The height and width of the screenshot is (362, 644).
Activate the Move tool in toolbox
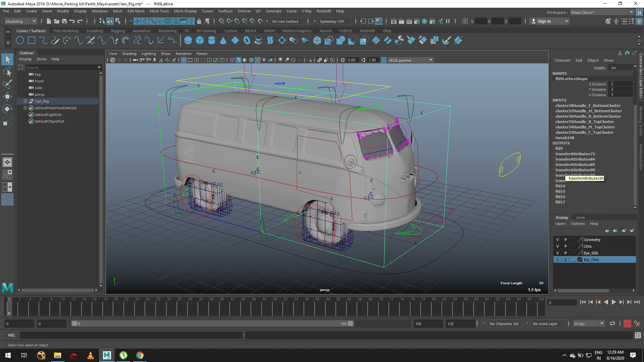pos(7,97)
